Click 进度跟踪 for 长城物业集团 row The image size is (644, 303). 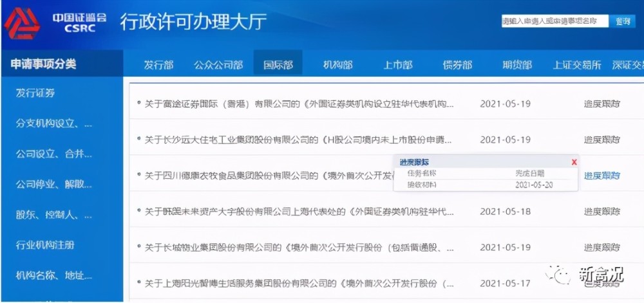[x=601, y=248]
